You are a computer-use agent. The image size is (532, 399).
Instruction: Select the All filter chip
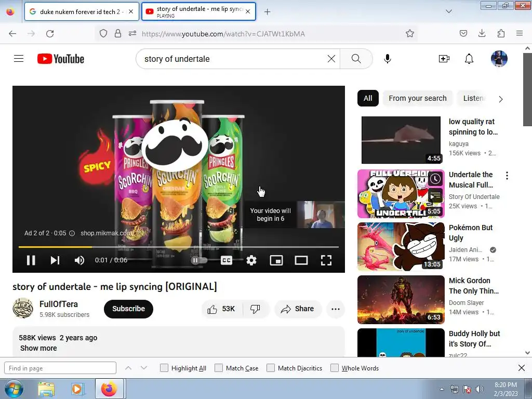click(x=368, y=98)
